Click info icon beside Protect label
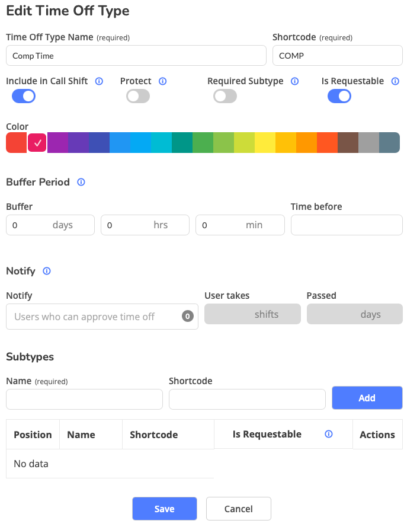Screen dimensions: 420x530 [x=163, y=81]
